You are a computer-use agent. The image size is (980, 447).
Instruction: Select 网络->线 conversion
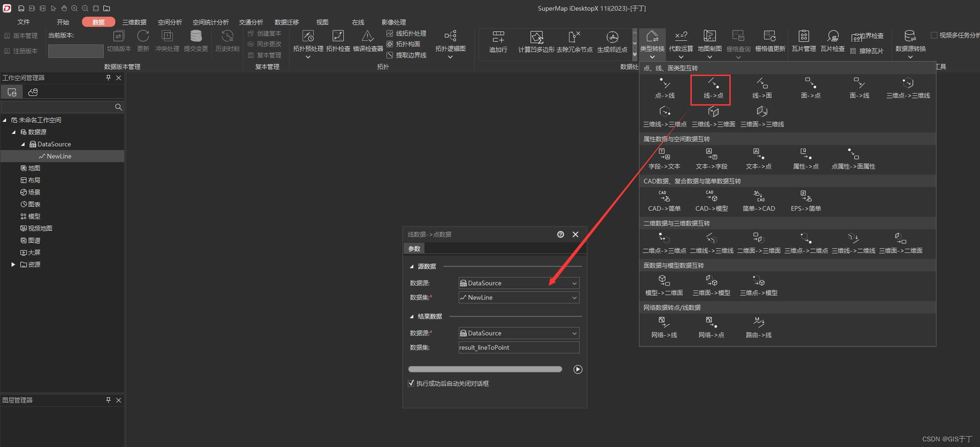pos(664,328)
